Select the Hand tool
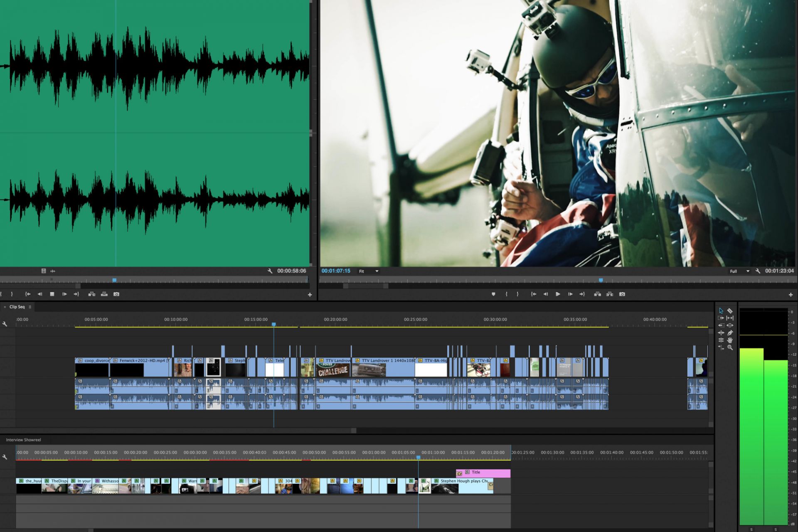Viewport: 798px width, 532px height. pos(730,340)
